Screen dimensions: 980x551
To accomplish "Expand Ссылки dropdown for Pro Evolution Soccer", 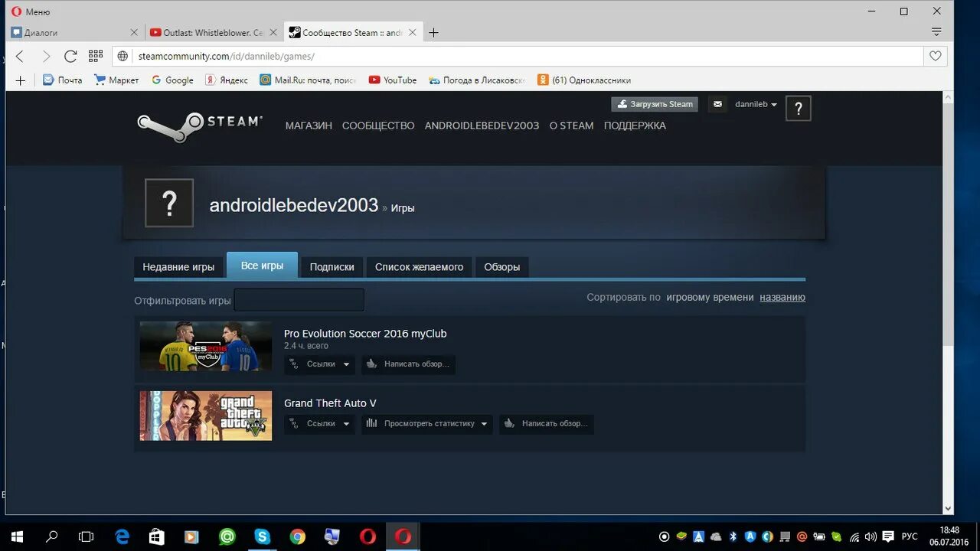I will point(319,364).
